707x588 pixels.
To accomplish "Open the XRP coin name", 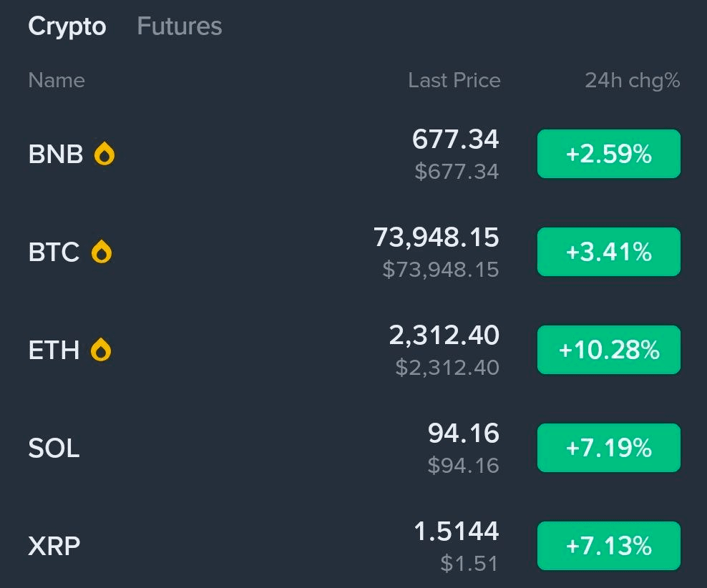I will point(54,547).
